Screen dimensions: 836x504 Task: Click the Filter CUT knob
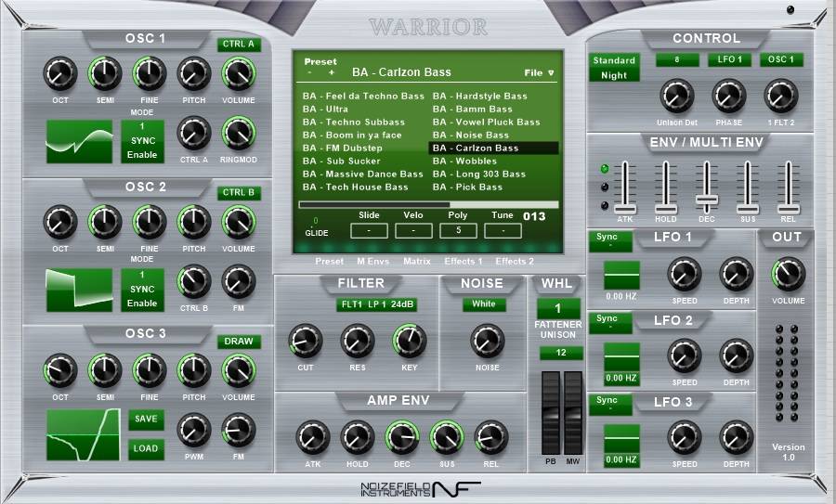click(x=305, y=341)
